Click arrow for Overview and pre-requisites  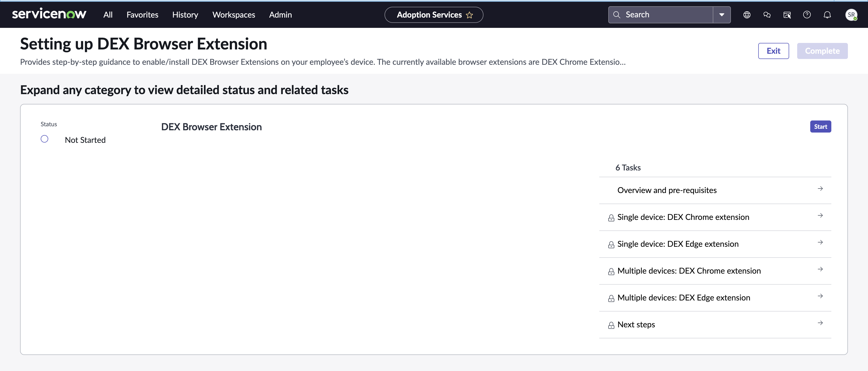[820, 189]
